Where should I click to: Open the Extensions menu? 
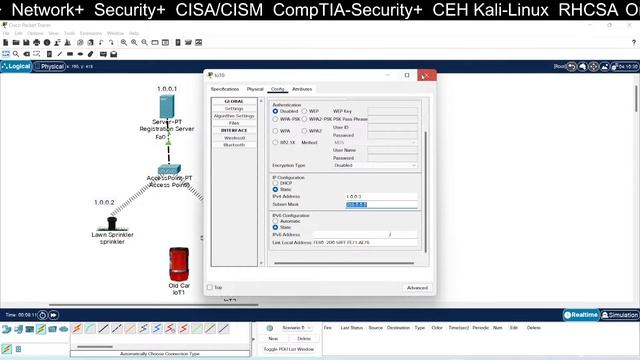pyautogui.click(x=91, y=33)
